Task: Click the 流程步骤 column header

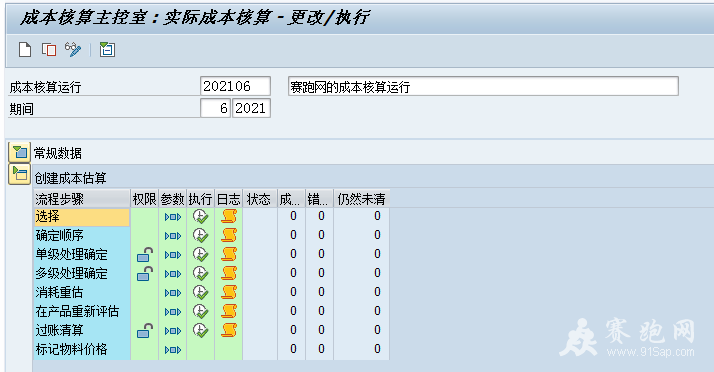Action: pos(82,199)
